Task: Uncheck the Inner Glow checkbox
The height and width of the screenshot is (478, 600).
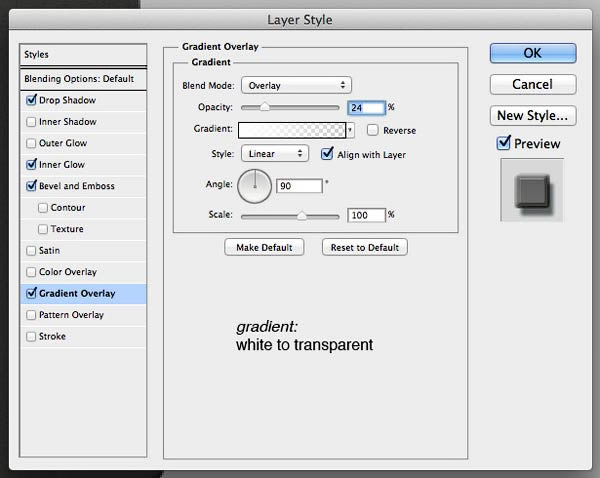Action: click(x=31, y=165)
